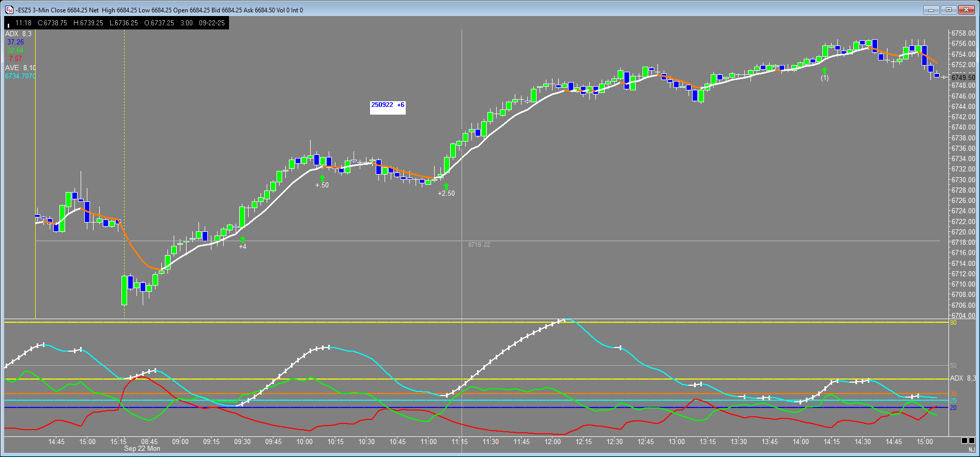Click the last-price arrow marker beside 6749.50
Viewport: 980px width, 457px height.
[944, 77]
